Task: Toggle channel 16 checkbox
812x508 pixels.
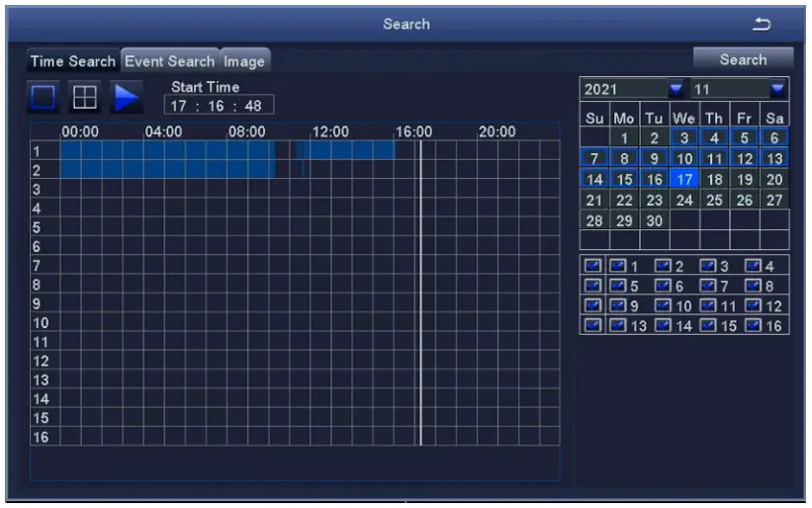Action: [x=753, y=325]
